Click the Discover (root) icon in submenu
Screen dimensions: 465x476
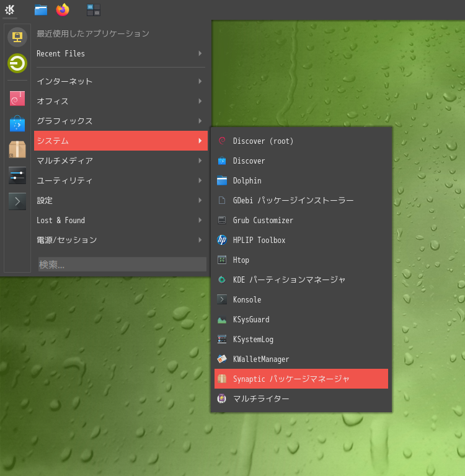tap(222, 141)
